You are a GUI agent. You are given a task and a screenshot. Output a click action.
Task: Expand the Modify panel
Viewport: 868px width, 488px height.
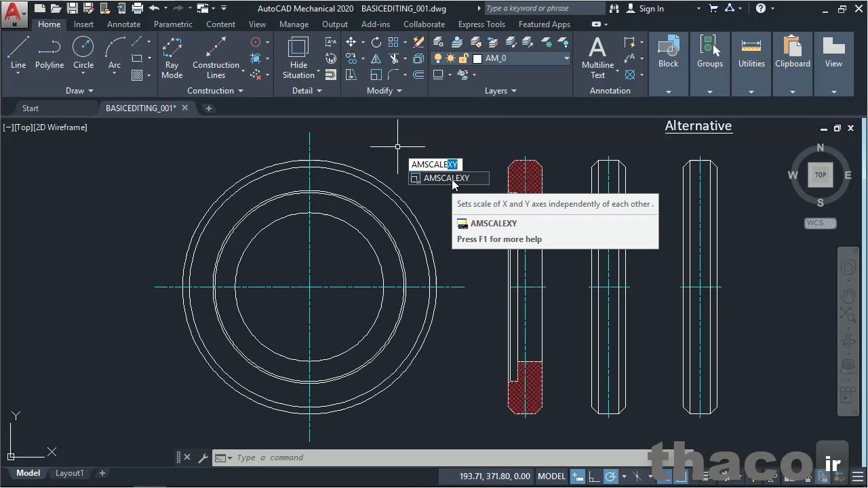click(384, 91)
